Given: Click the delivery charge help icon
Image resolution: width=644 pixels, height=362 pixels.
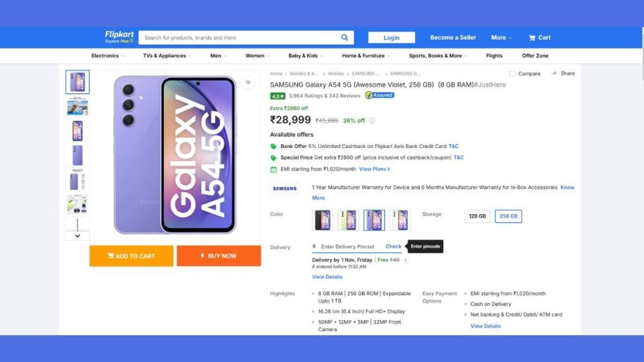Looking at the screenshot, I should click(x=405, y=260).
